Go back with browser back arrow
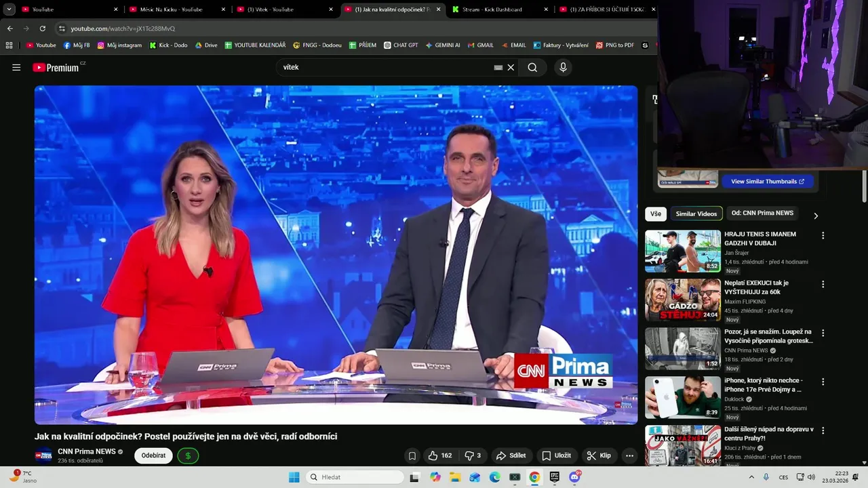Image resolution: width=868 pixels, height=488 pixels. pyautogui.click(x=9, y=28)
